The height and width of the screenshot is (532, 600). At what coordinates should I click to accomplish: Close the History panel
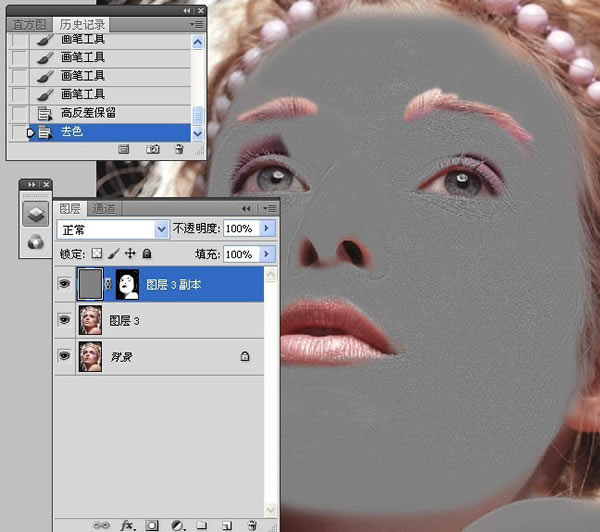[x=201, y=11]
